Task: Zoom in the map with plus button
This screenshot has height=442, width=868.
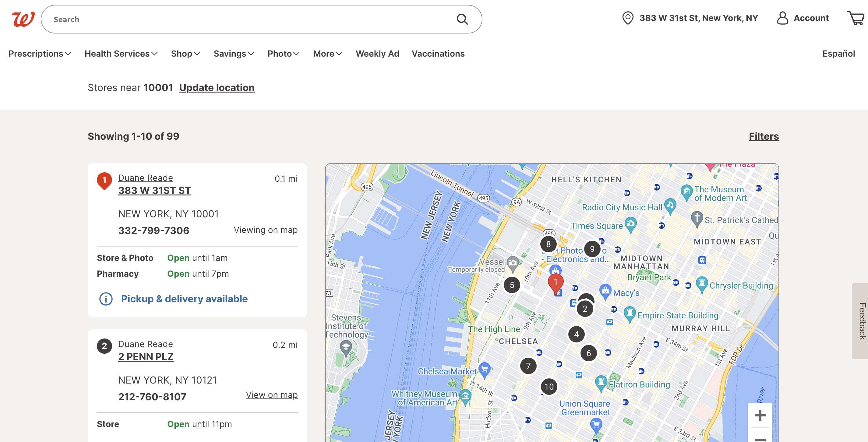Action: coord(760,415)
